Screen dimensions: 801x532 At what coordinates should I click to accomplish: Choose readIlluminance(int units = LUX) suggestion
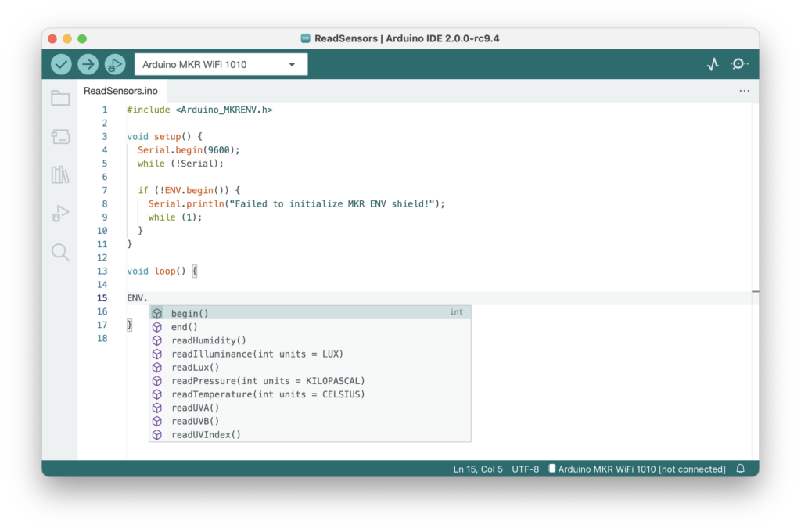pyautogui.click(x=310, y=354)
